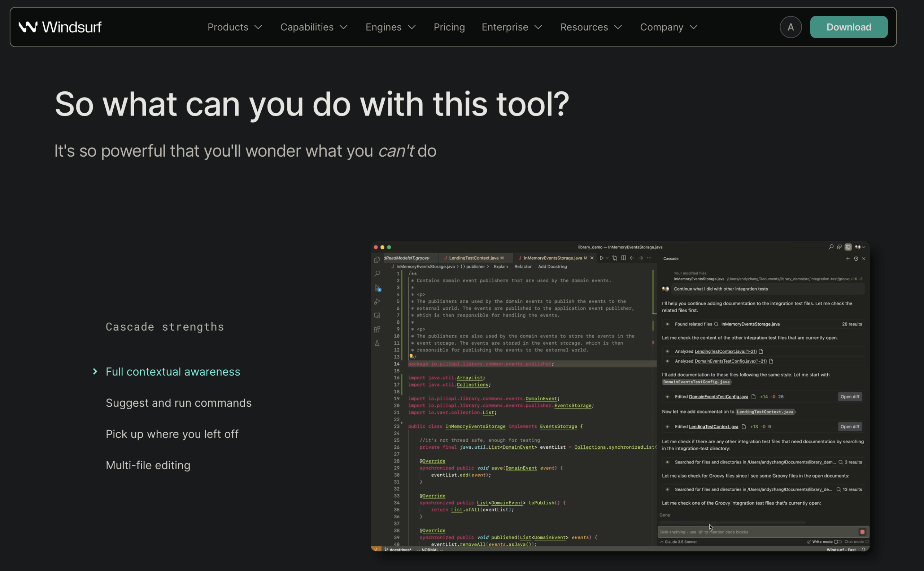
Task: Expand the Engines menu
Action: [391, 27]
